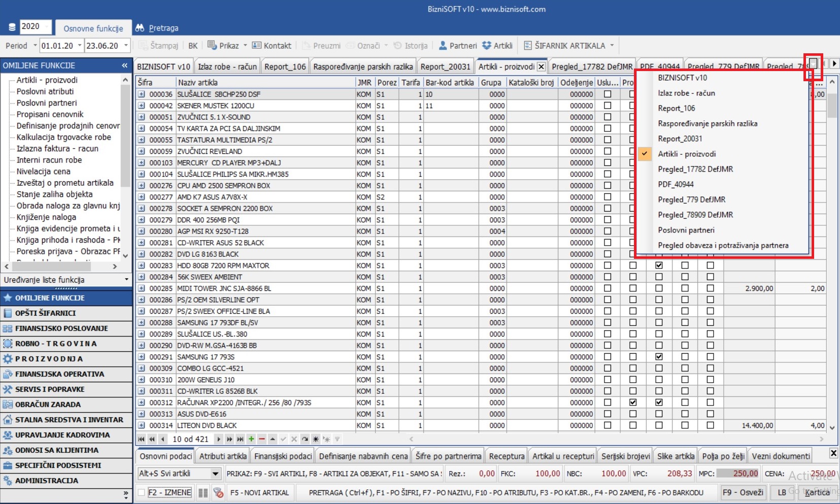The width and height of the screenshot is (840, 504).
Task: Delete the record with the red minus
Action: [262, 439]
